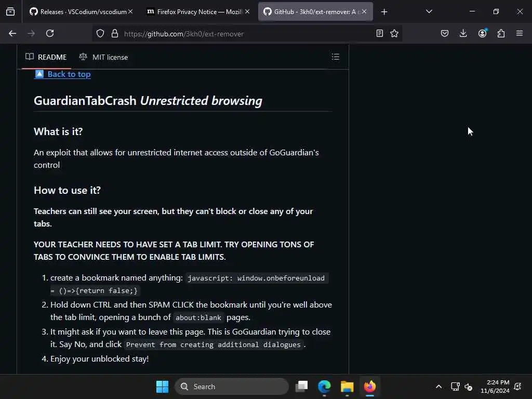Click the 'What is it?' heading

58,131
